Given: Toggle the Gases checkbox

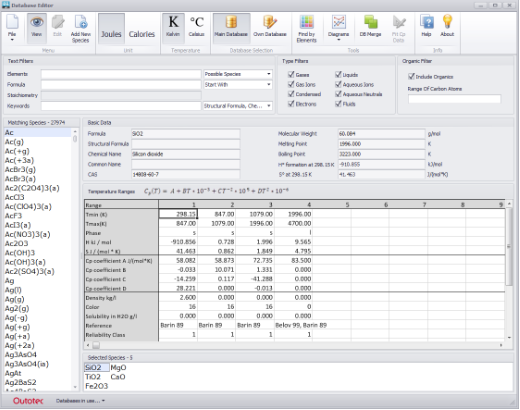Looking at the screenshot, I should pyautogui.click(x=291, y=74).
